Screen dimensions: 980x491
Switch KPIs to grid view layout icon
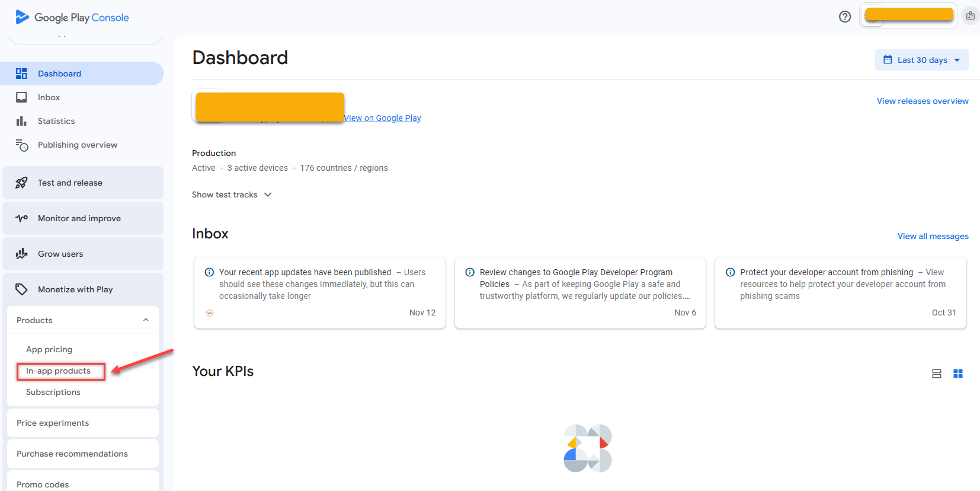coord(958,374)
